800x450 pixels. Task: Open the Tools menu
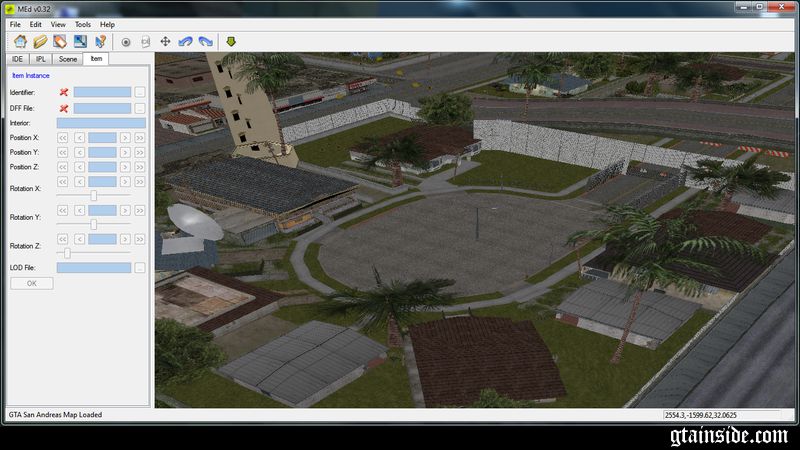(83, 24)
